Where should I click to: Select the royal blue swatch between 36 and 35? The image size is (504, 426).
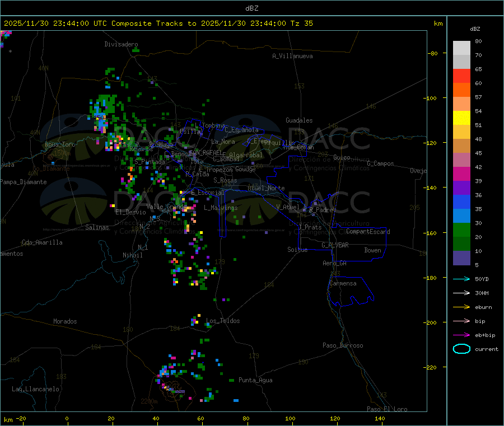[x=461, y=202]
